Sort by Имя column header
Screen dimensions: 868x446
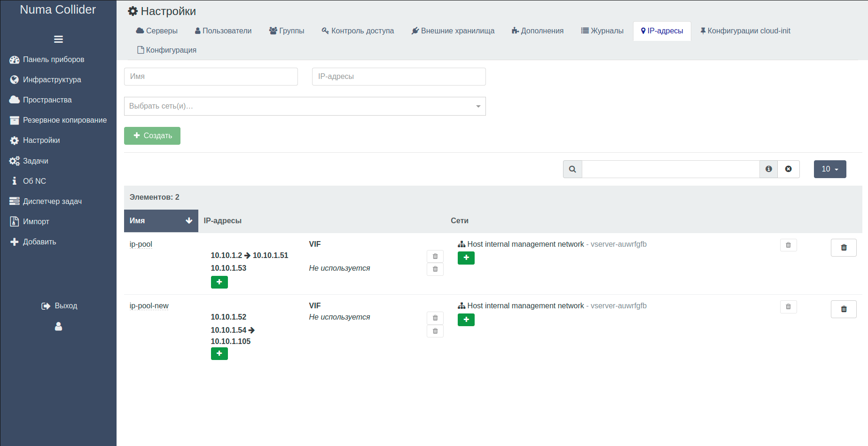pos(161,221)
